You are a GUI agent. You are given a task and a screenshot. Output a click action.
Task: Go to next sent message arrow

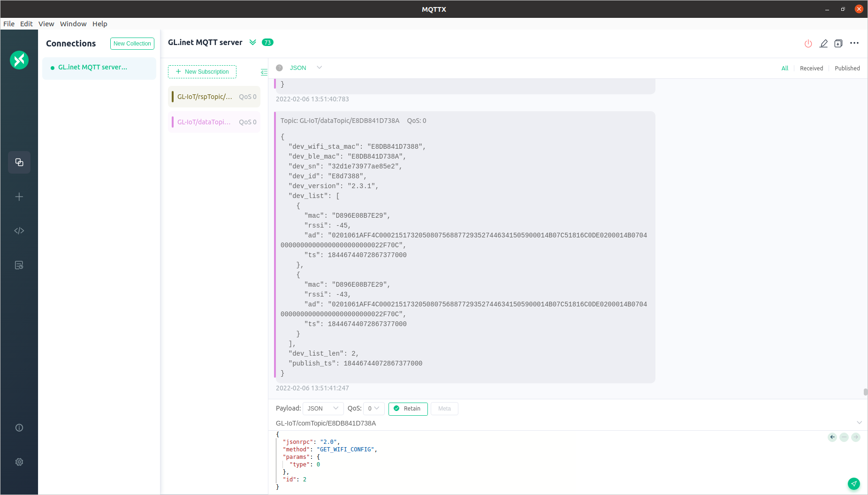tap(856, 437)
